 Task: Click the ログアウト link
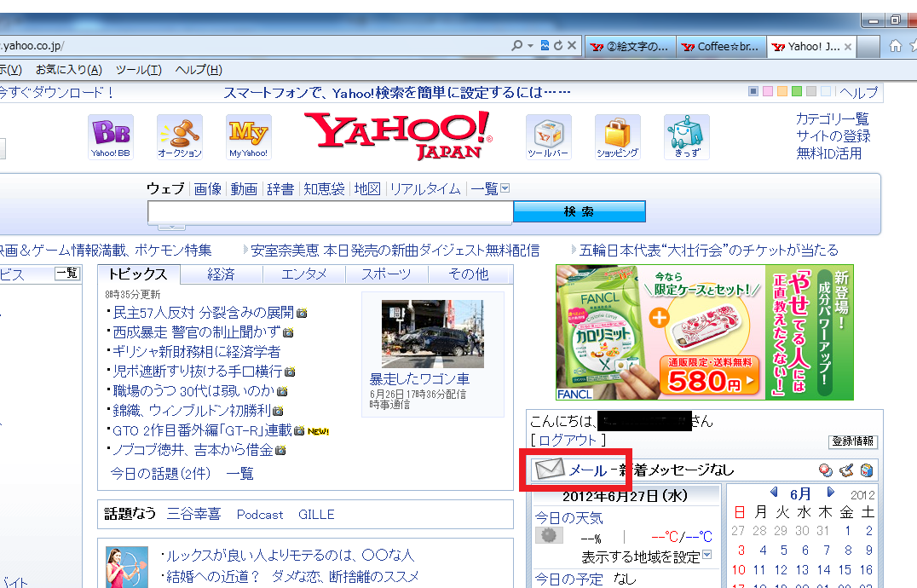tap(568, 440)
